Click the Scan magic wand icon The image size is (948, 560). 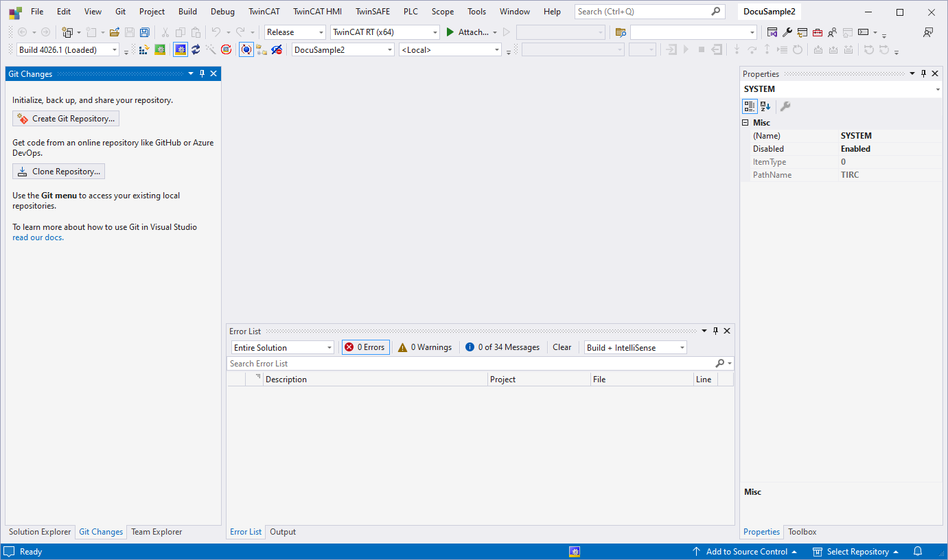pyautogui.click(x=210, y=49)
